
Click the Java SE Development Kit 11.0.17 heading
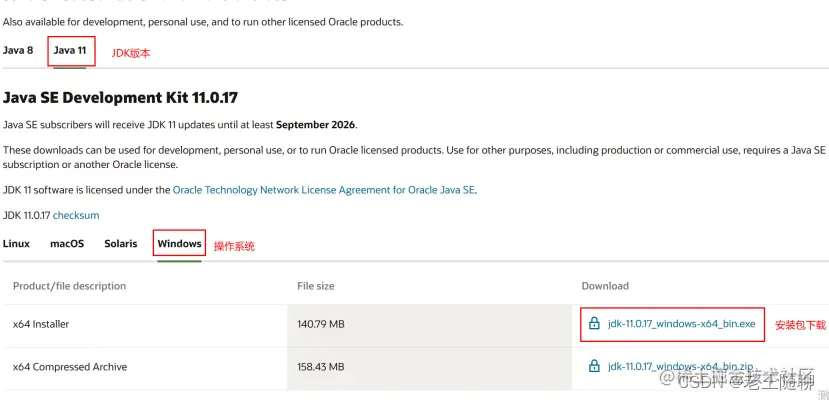[121, 98]
